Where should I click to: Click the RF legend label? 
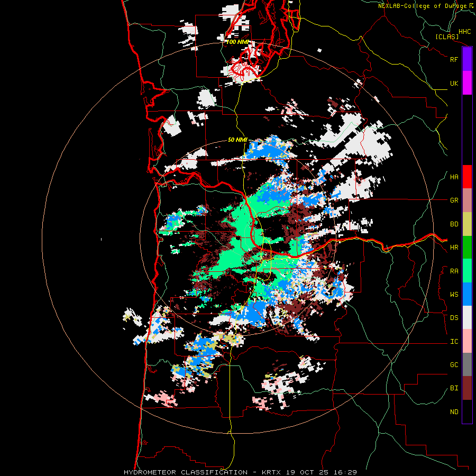454,59
